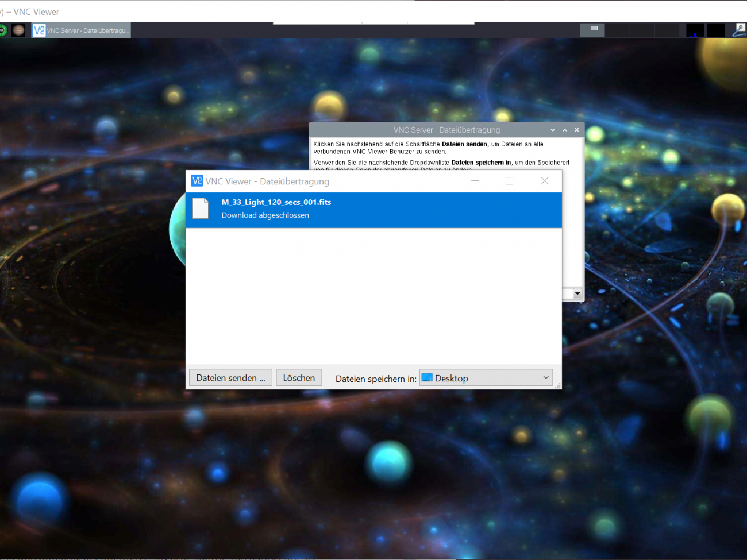747x560 pixels.
Task: Switch to the first workspace in pager
Action: pyautogui.click(x=592, y=30)
